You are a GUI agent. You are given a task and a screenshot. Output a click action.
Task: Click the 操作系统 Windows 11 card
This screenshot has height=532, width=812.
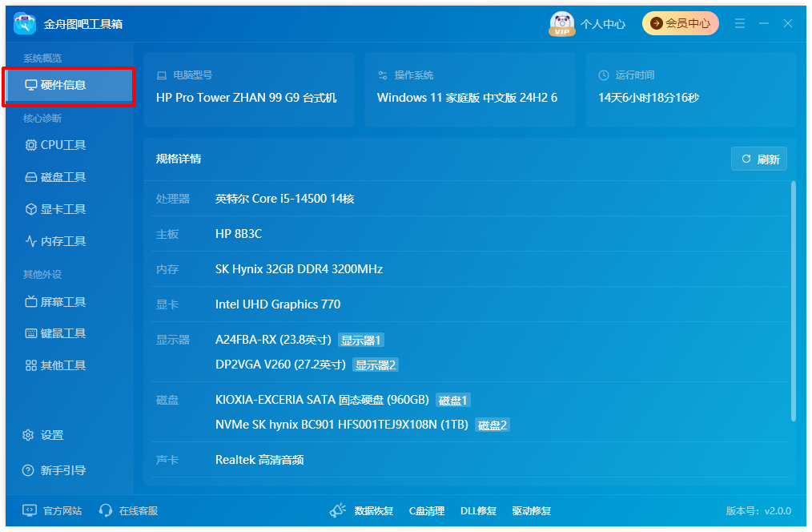[x=470, y=90]
